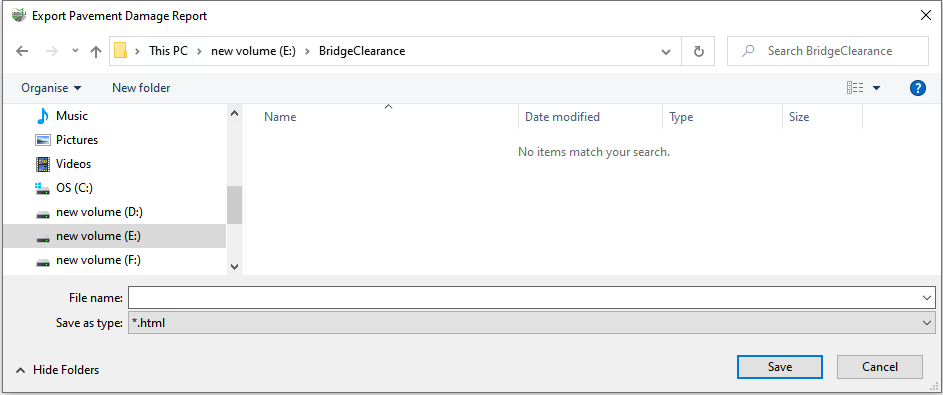Open the Organise menu
The image size is (943, 395).
point(51,88)
